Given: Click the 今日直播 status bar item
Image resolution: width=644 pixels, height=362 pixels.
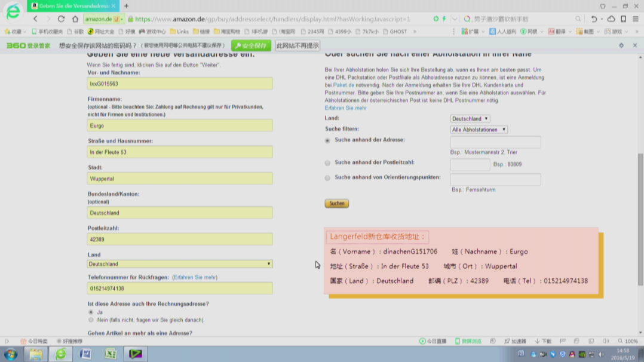Looking at the screenshot, I should 433,341.
